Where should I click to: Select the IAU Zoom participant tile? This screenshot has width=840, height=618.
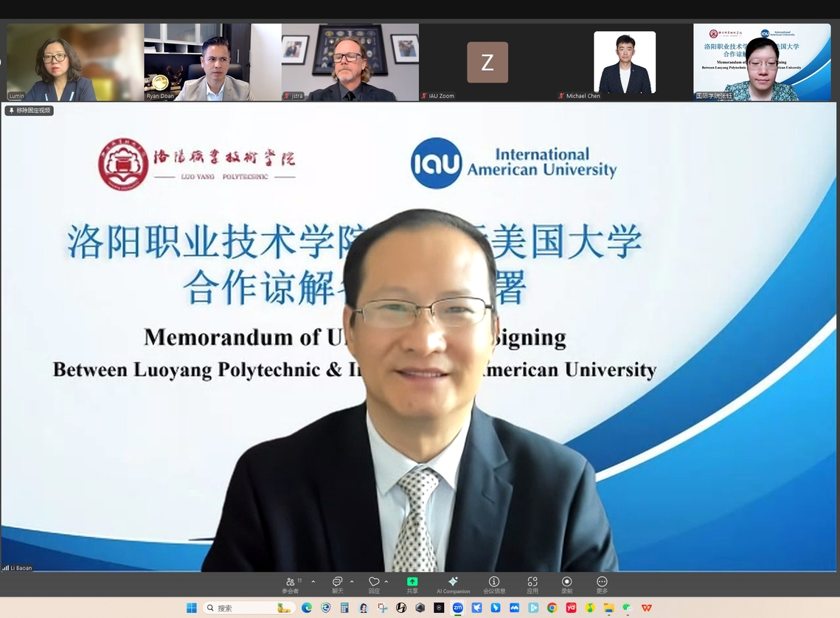(x=487, y=62)
